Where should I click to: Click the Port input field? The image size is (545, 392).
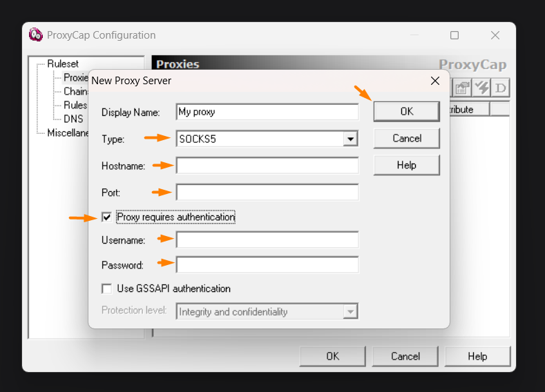267,193
